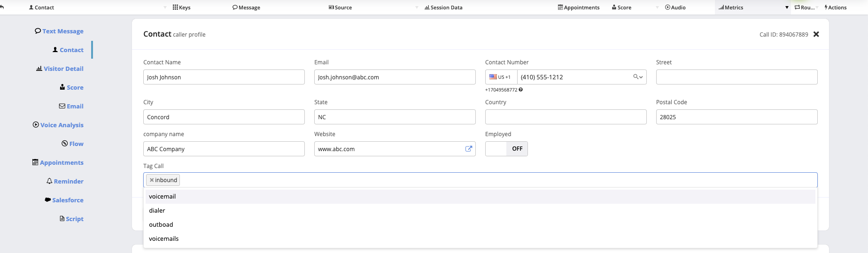Viewport: 868px width, 253px height.
Task: Open US +1 country code selector
Action: click(x=501, y=77)
